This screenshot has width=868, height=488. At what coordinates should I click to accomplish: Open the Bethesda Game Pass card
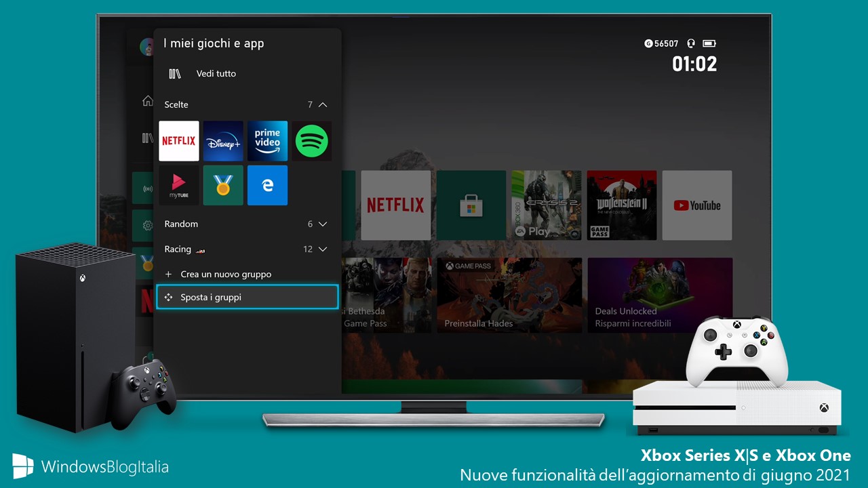[x=387, y=295]
